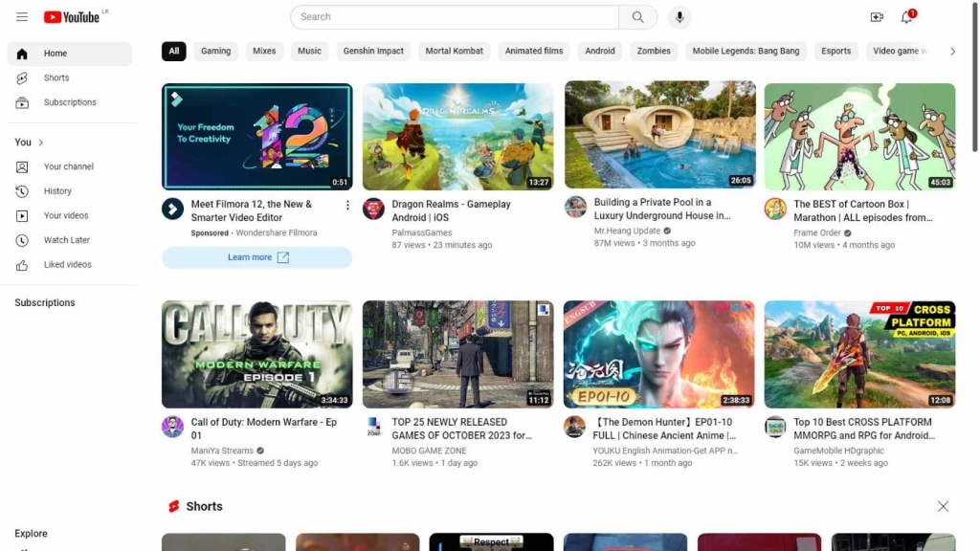Select the Mortal Kombat filter chip
This screenshot has width=980, height=551.
pyautogui.click(x=454, y=52)
